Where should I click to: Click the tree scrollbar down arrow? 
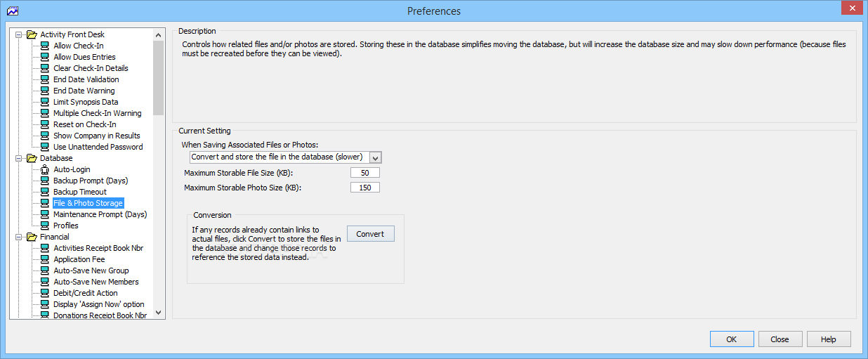coord(158,313)
